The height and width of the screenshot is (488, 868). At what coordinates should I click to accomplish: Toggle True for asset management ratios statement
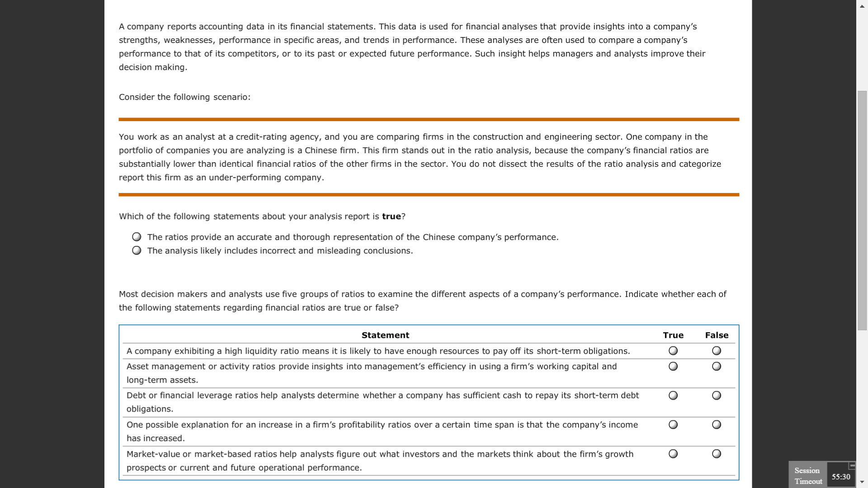click(672, 366)
